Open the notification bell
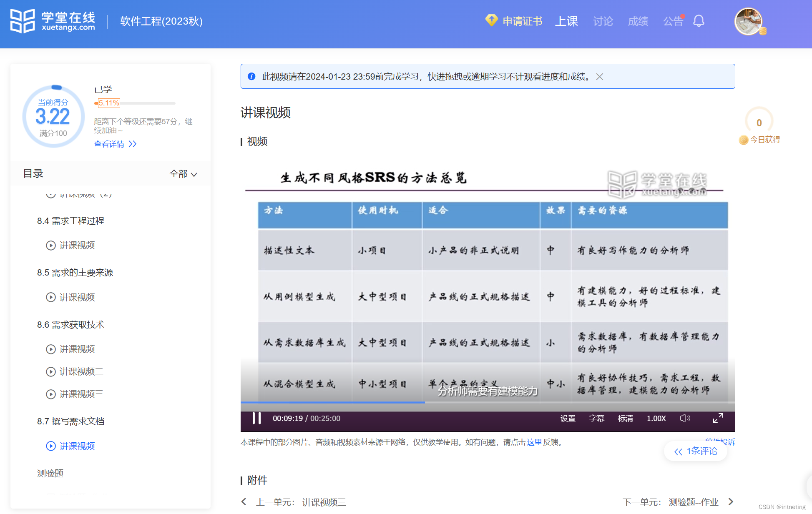 click(699, 21)
